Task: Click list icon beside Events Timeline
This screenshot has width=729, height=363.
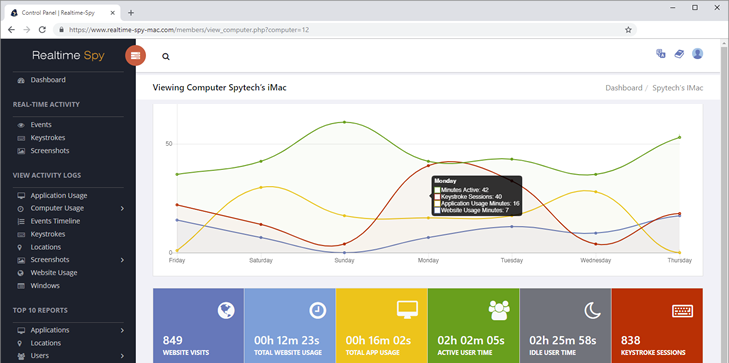Action: [21, 222]
